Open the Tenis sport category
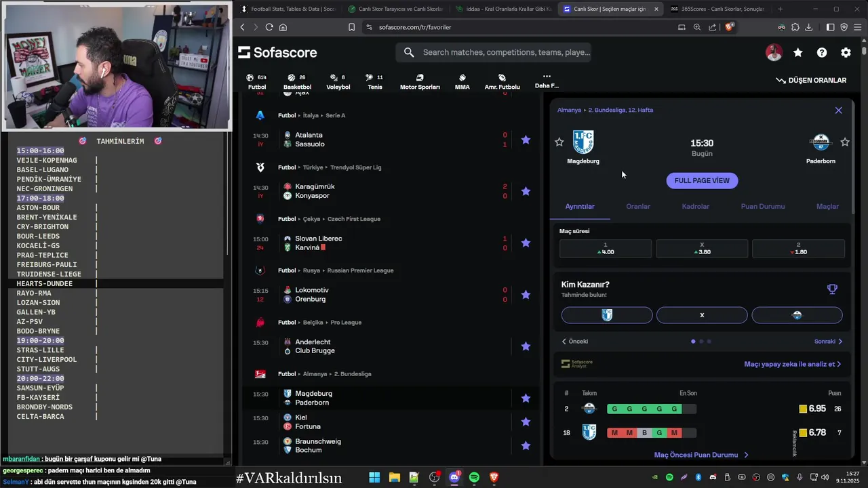This screenshot has width=868, height=488. (x=375, y=82)
